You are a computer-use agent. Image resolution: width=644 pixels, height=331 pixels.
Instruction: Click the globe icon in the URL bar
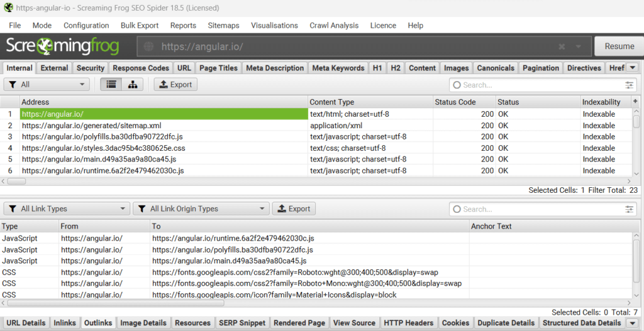[148, 46]
